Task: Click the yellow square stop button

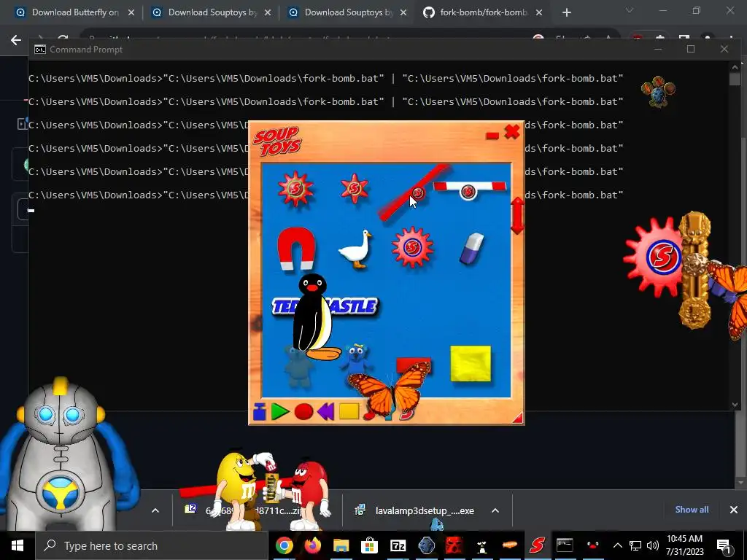Action: tap(349, 411)
